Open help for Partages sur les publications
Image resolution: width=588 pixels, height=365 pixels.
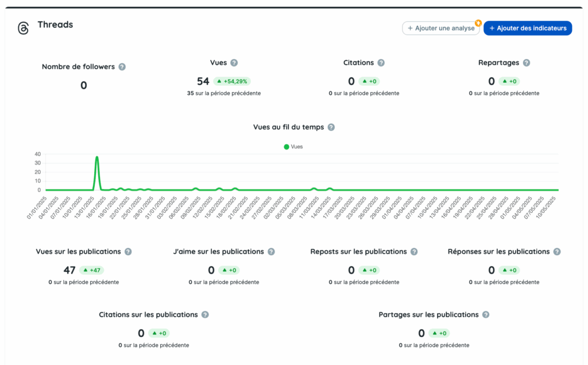[485, 315]
